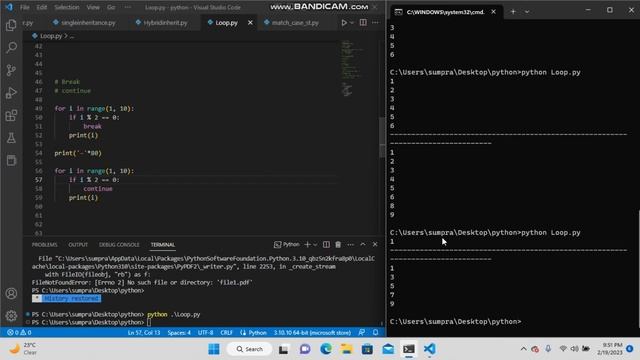Screen dimensions: 640x360
Task: Maximize panel with chevron up
Action: click(x=363, y=244)
